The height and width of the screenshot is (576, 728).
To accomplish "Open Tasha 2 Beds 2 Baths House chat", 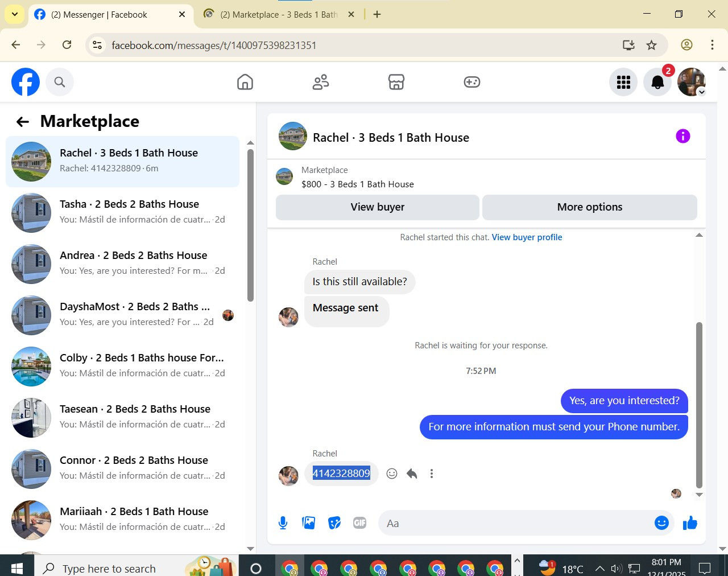I will (122, 213).
